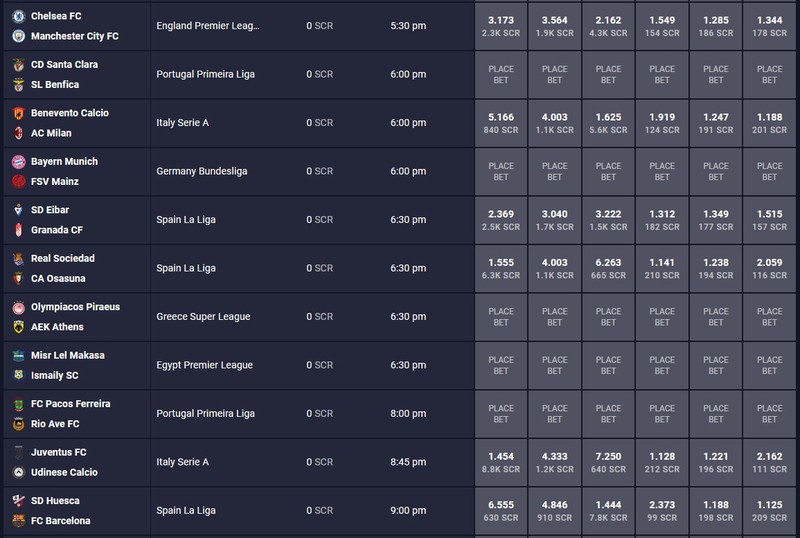800x538 pixels.
Task: Click the Juventus FC logo icon
Action: point(19,452)
